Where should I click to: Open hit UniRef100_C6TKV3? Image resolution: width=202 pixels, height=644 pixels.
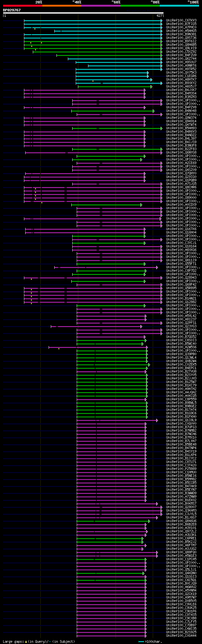click(x=181, y=21)
